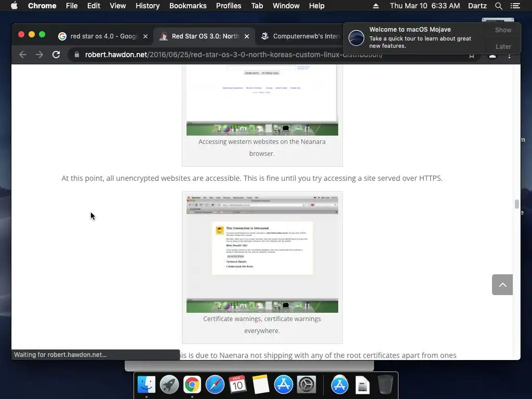Open the Bookmarks menu

[188, 6]
